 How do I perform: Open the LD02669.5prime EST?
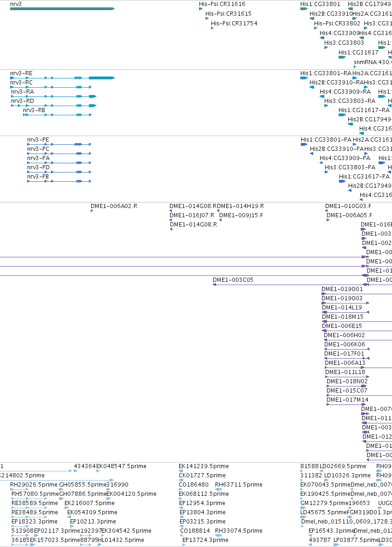pyautogui.click(x=322, y=471)
